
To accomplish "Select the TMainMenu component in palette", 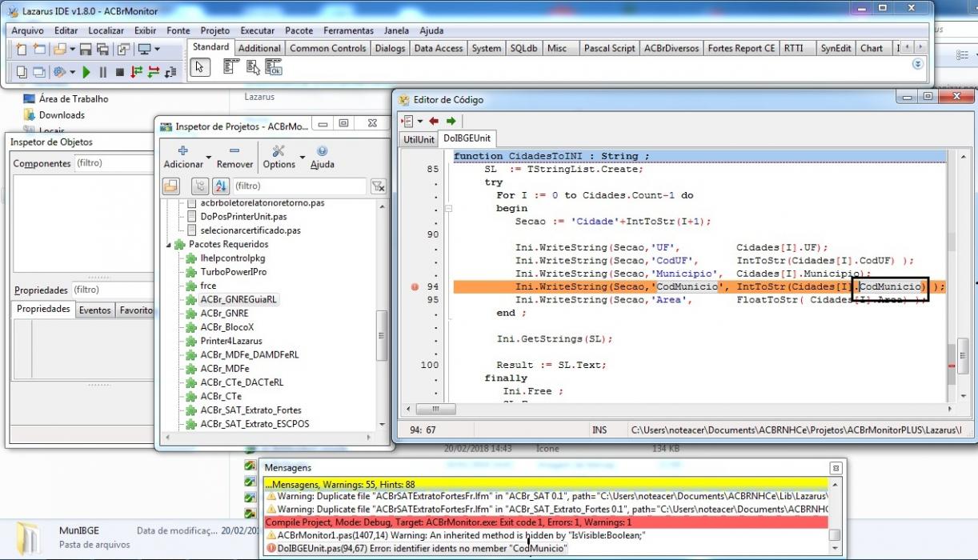I will [230, 68].
